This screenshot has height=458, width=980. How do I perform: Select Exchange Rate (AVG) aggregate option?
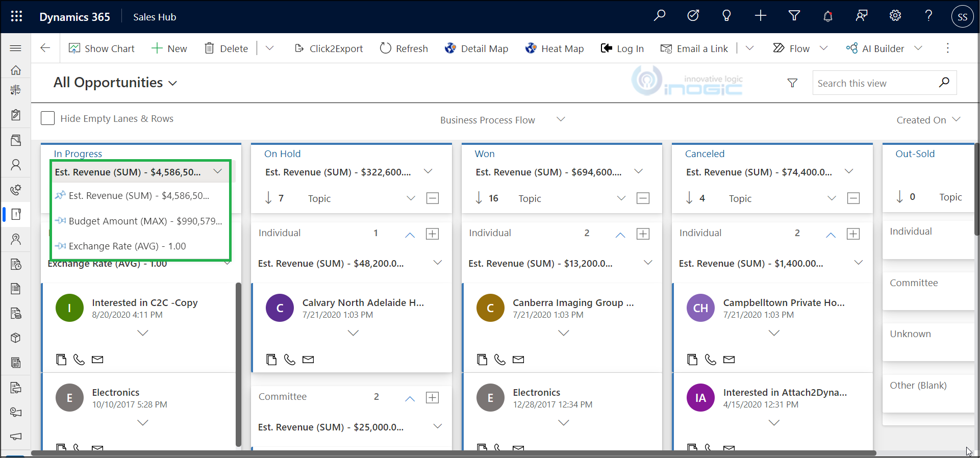(x=140, y=246)
